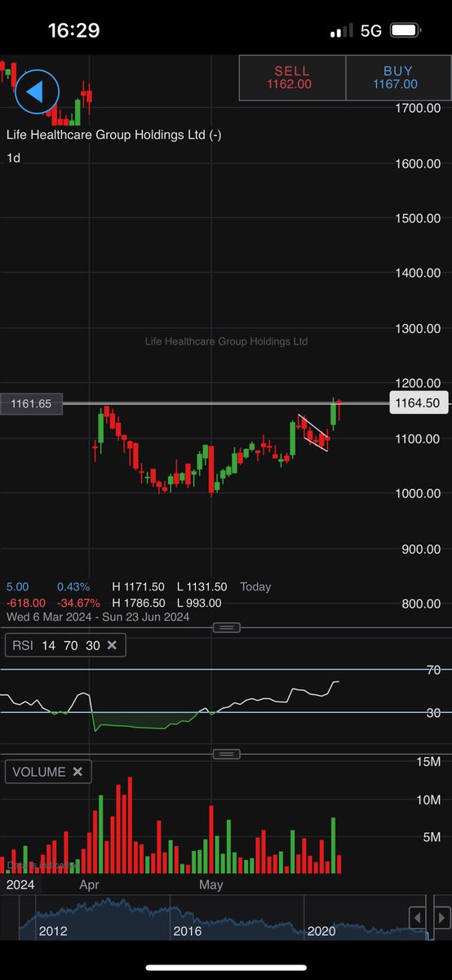The width and height of the screenshot is (452, 980).
Task: Tap the battery icon in the status bar
Action: 405,31
